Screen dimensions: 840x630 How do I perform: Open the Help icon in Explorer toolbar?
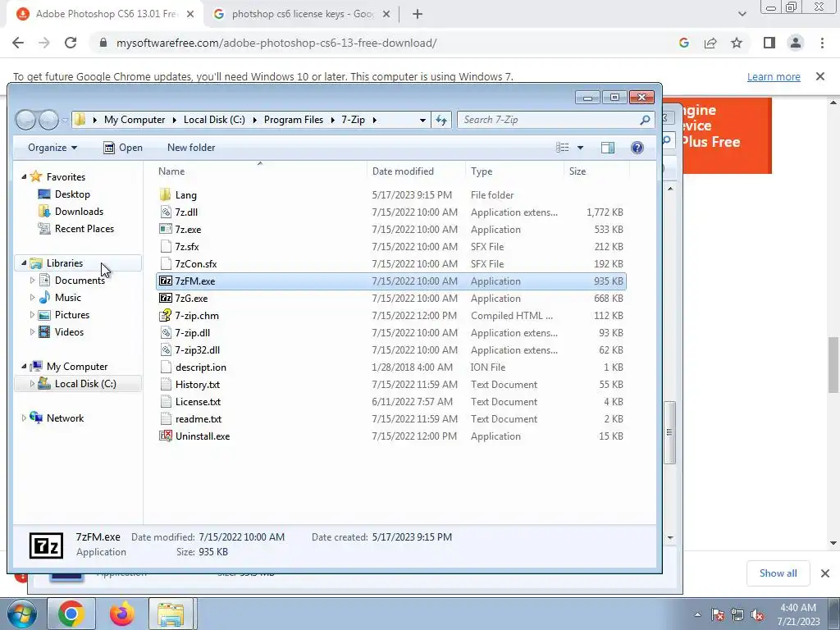pyautogui.click(x=637, y=148)
